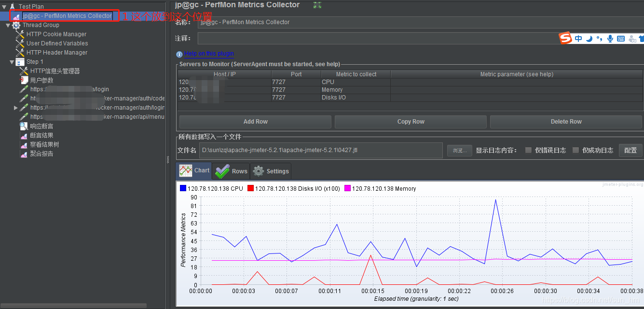Image resolution: width=644 pixels, height=309 pixels.
Task: Collapse the Thread Group tree node
Action: coord(8,25)
